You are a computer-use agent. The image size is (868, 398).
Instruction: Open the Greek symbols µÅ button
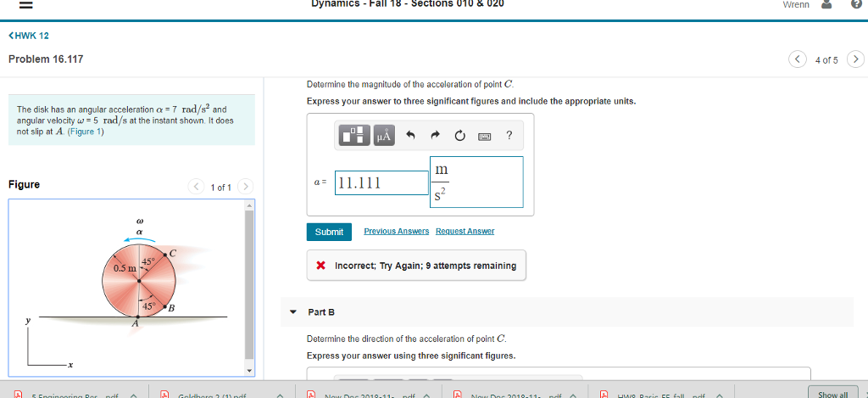[384, 136]
